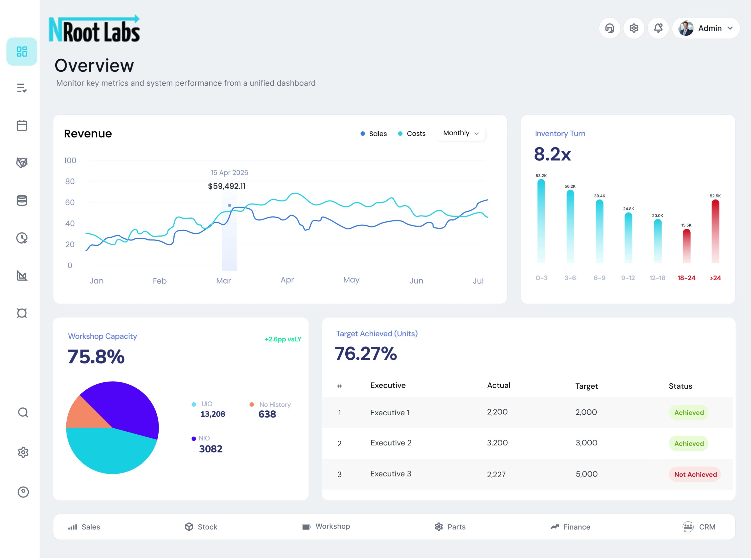Image resolution: width=751 pixels, height=560 pixels.
Task: Click the Admin profile avatar
Action: [686, 28]
